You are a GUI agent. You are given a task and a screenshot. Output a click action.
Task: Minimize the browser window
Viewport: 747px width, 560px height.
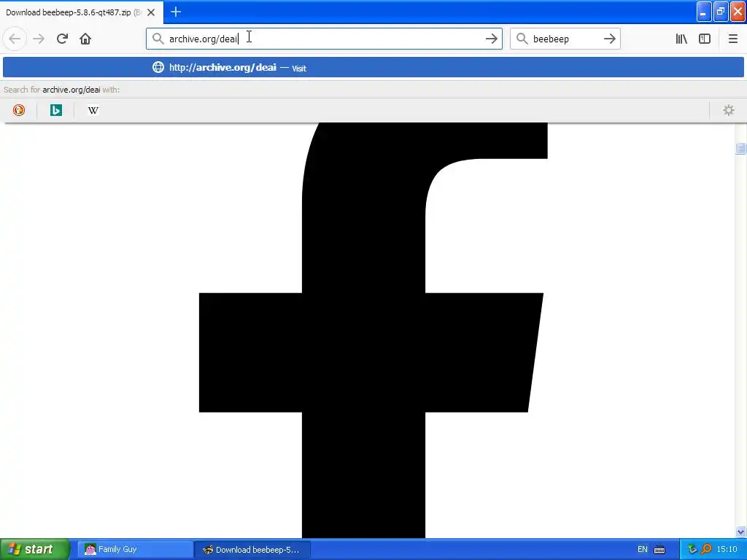pyautogui.click(x=704, y=12)
